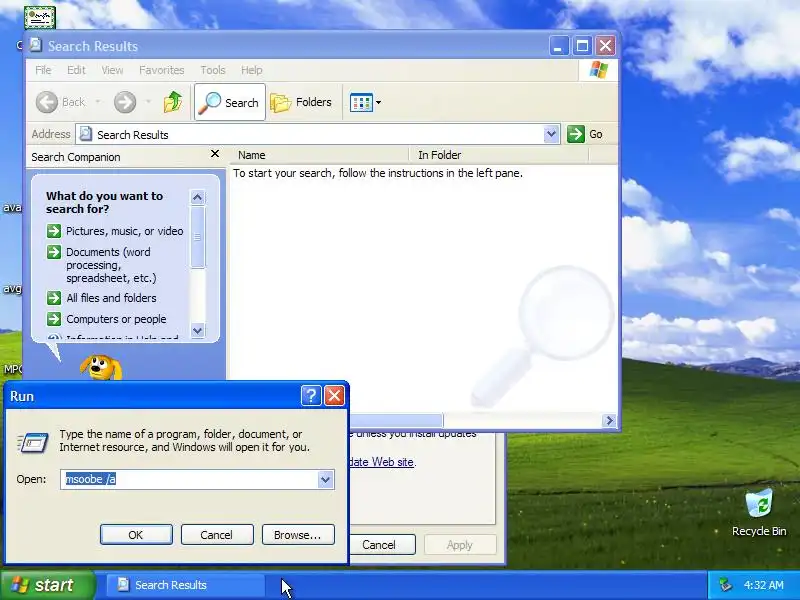Click the Open text field in Run
The image size is (800, 600).
pos(189,479)
